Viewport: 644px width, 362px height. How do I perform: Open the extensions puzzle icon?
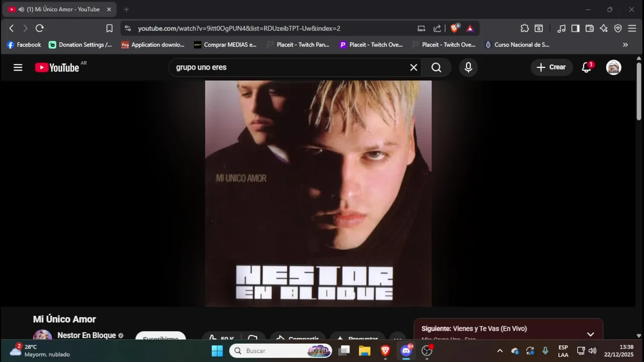click(525, 29)
